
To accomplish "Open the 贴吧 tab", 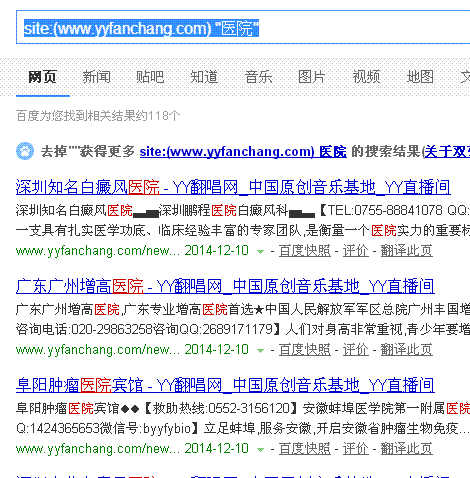I will click(x=150, y=77).
